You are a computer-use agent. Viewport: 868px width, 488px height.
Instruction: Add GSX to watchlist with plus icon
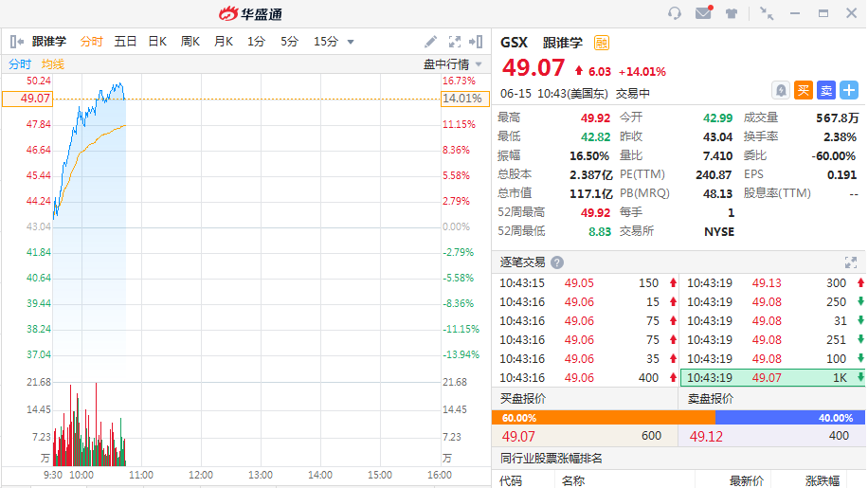point(848,90)
